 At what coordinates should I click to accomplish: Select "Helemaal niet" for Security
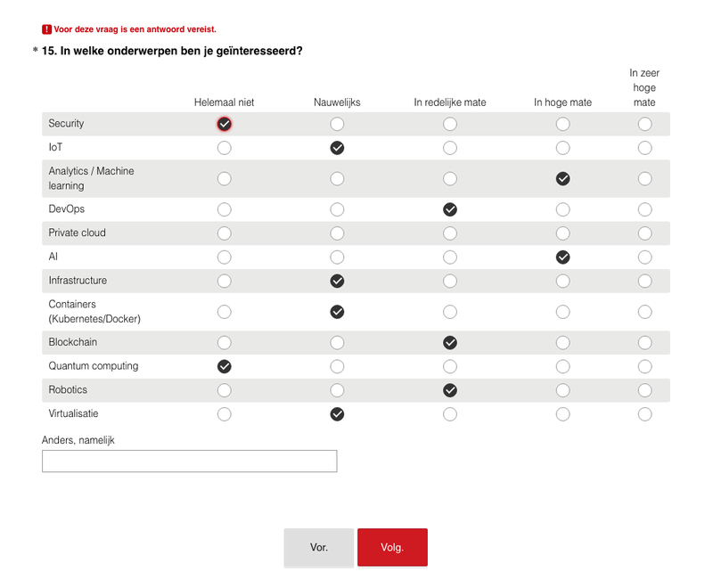tap(224, 124)
